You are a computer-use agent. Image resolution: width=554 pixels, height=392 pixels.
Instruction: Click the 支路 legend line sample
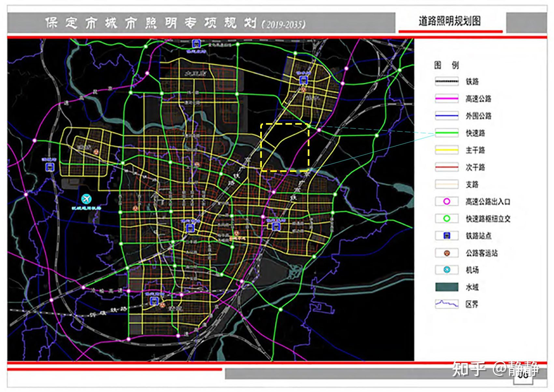[447, 185]
